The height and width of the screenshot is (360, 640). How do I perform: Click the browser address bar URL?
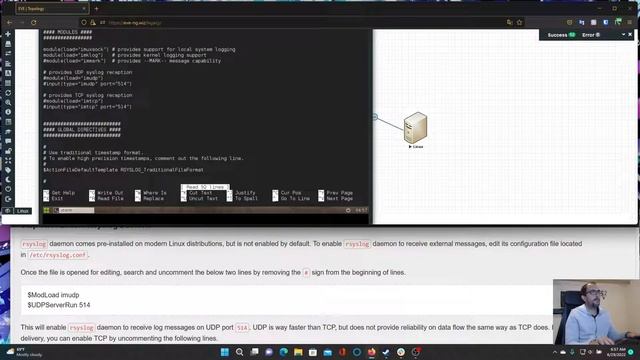tap(136, 23)
